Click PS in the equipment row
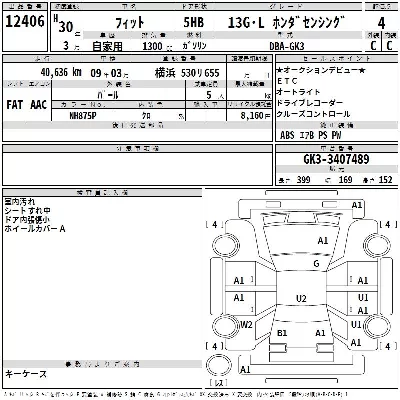This screenshot has width=400, height=400. tap(323, 135)
